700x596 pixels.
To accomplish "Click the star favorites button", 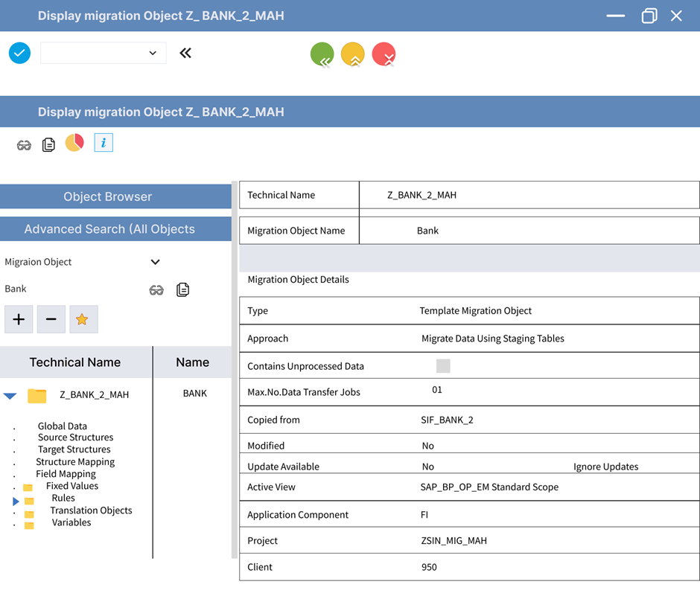I will point(84,319).
